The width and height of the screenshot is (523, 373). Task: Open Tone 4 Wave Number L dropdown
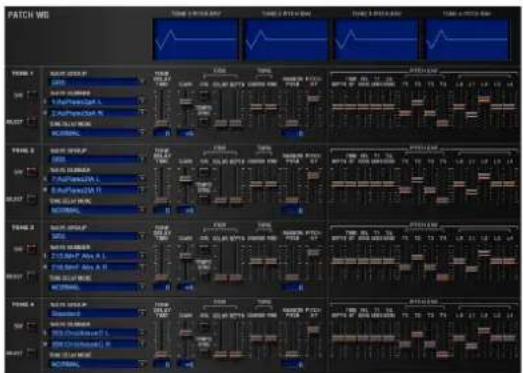(x=97, y=333)
